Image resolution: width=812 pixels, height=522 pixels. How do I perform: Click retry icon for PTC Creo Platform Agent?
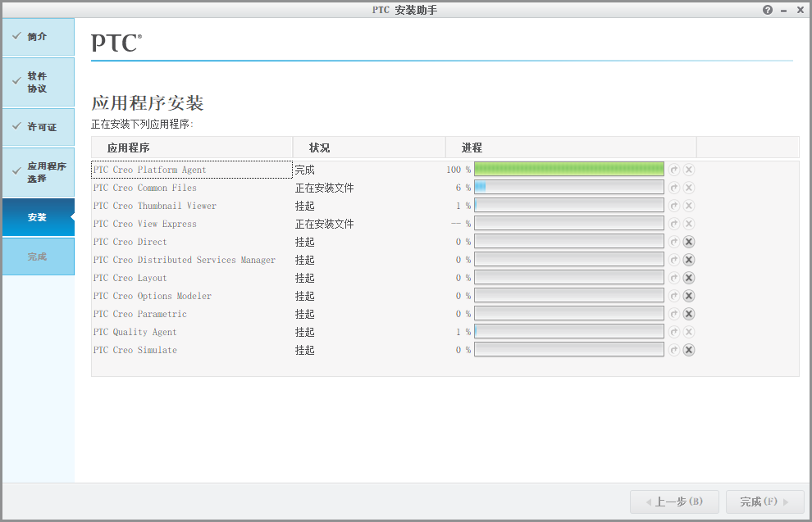point(673,170)
